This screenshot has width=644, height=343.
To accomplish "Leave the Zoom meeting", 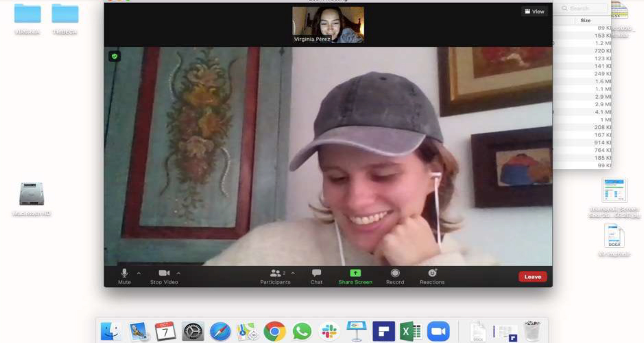I will click(x=533, y=277).
